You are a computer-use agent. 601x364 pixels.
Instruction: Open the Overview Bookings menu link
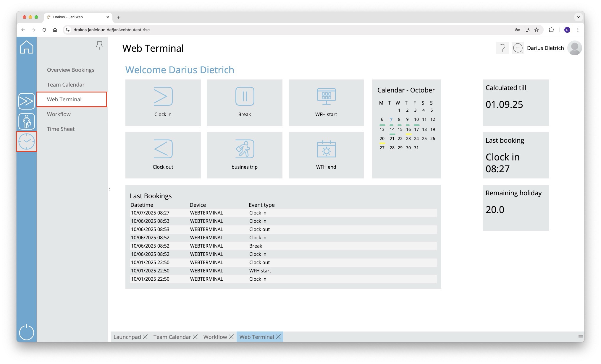pyautogui.click(x=70, y=70)
